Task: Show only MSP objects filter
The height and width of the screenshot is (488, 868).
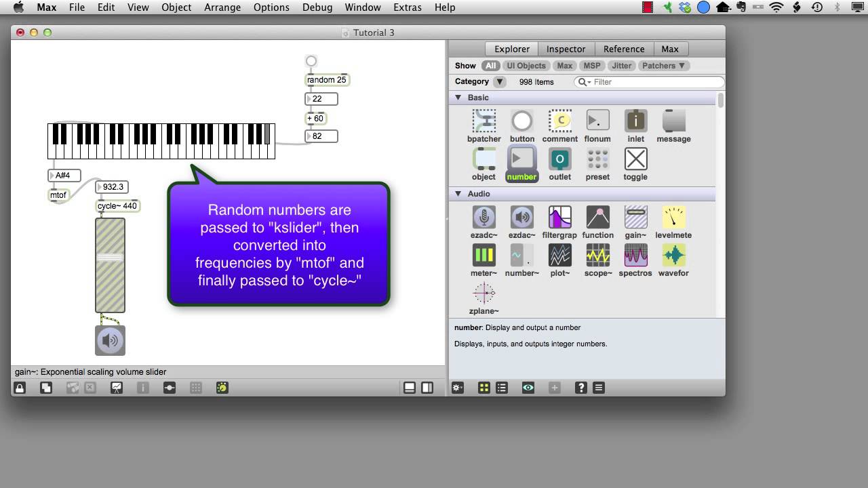Action: point(592,66)
